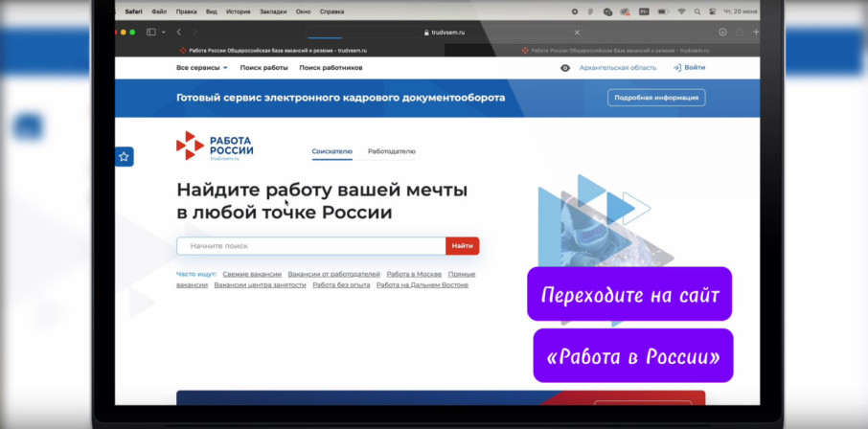Click the stop-loading X in the address bar

pyautogui.click(x=577, y=33)
